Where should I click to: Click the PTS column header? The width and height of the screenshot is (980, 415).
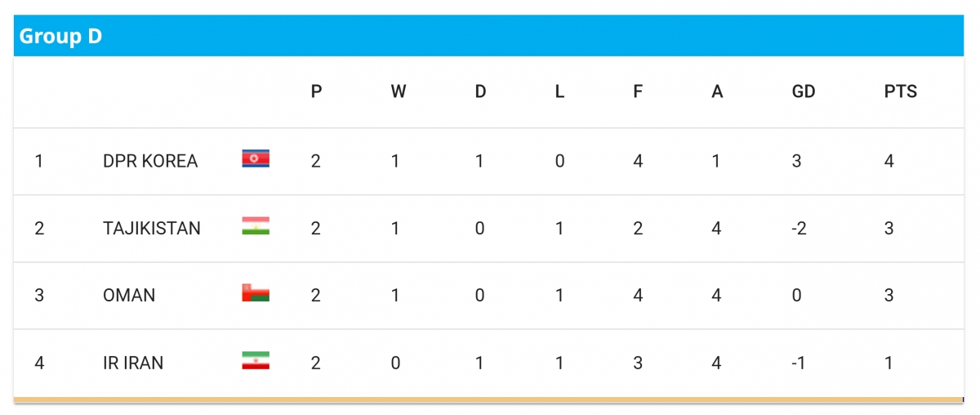tap(901, 91)
